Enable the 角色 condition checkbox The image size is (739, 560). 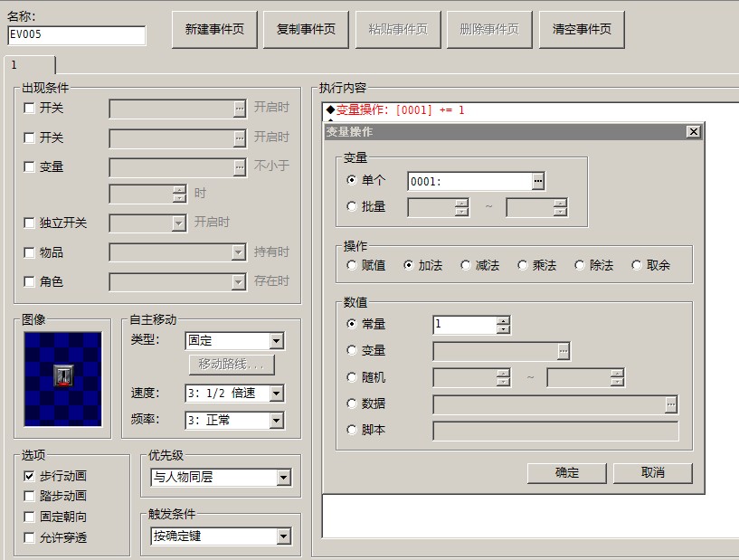(x=29, y=282)
